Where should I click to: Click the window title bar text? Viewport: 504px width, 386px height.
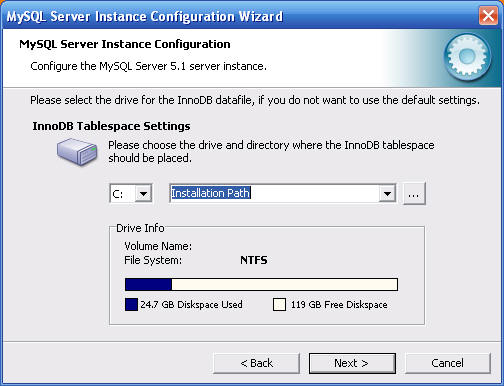pyautogui.click(x=145, y=16)
